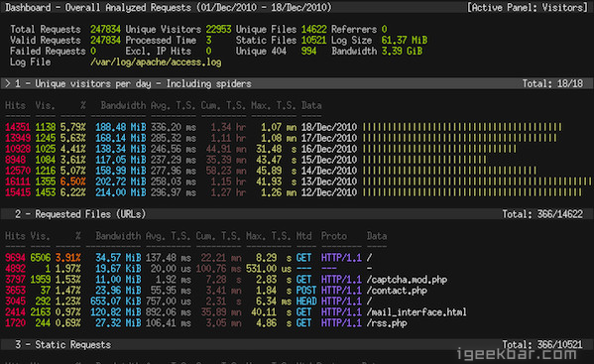Click 'Total: 366/10521' in the Static Requests header

pos(542,344)
